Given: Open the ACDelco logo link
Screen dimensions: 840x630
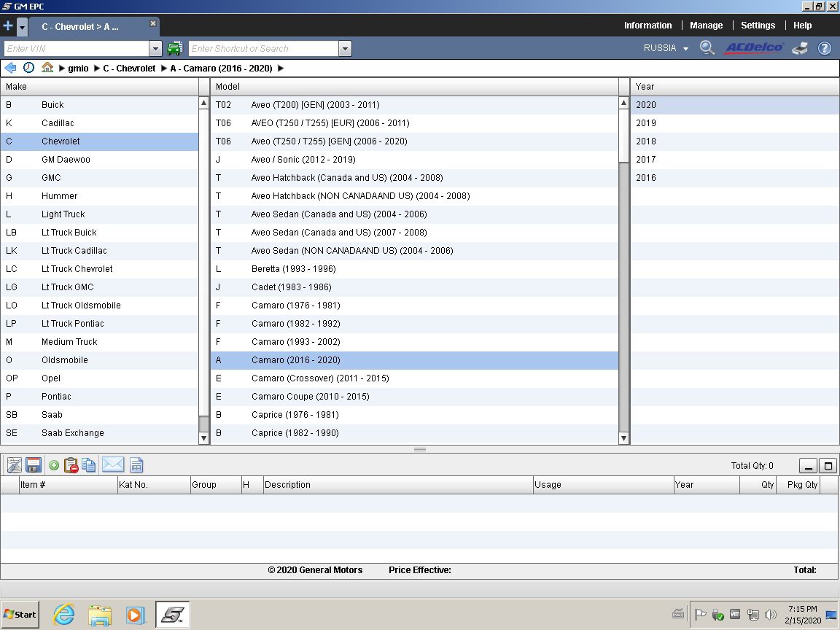Looking at the screenshot, I should point(753,48).
